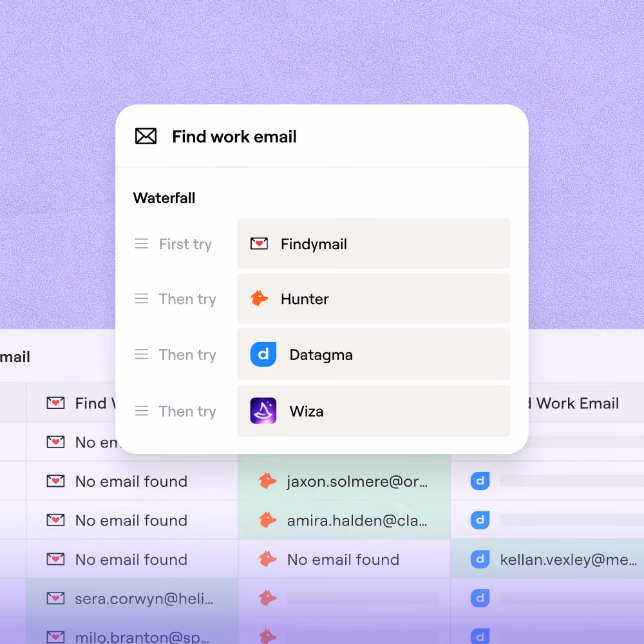Click Findymail No email found in amira.halden row
Image resolution: width=644 pixels, height=644 pixels.
pyautogui.click(x=131, y=520)
